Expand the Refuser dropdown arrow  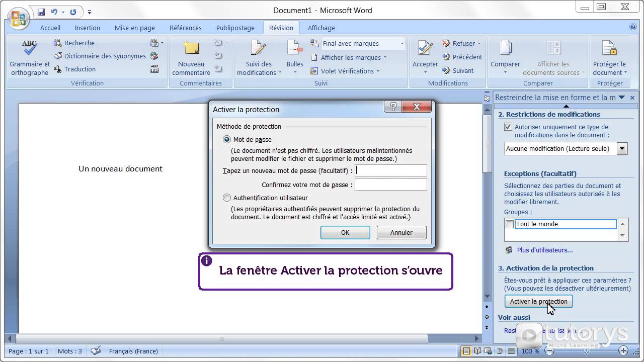(479, 44)
